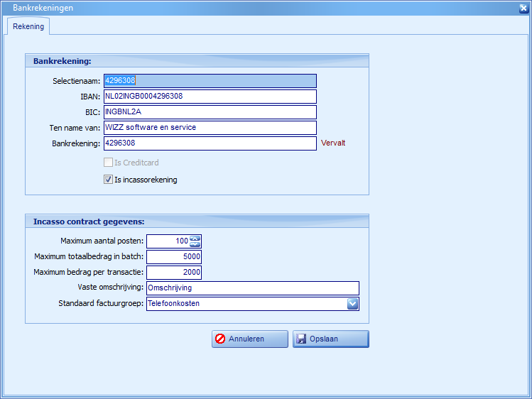Select the Maximum totaalbedrag in batch field
This screenshot has height=399, width=532.
pyautogui.click(x=174, y=257)
